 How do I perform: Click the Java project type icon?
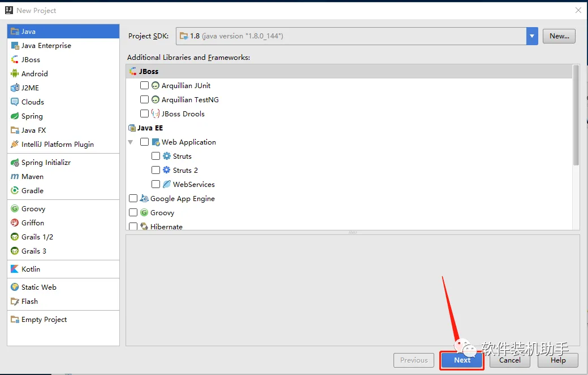tap(15, 32)
